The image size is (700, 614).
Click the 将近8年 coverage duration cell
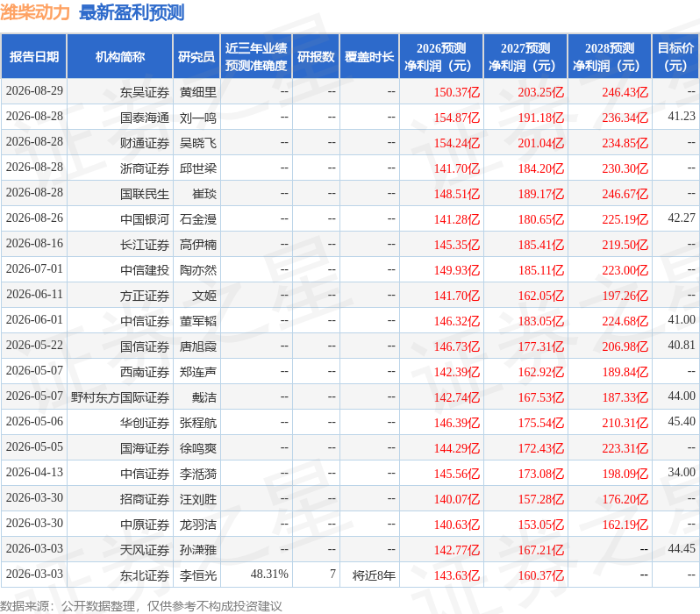374,575
